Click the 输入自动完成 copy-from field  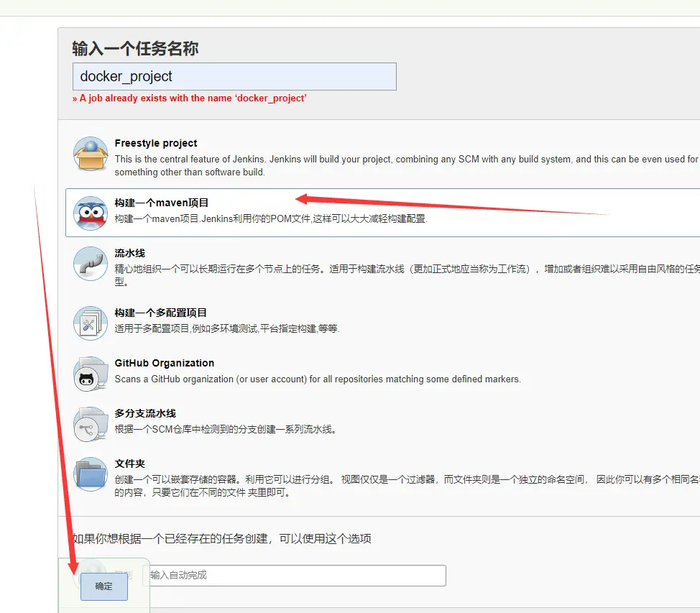(294, 576)
